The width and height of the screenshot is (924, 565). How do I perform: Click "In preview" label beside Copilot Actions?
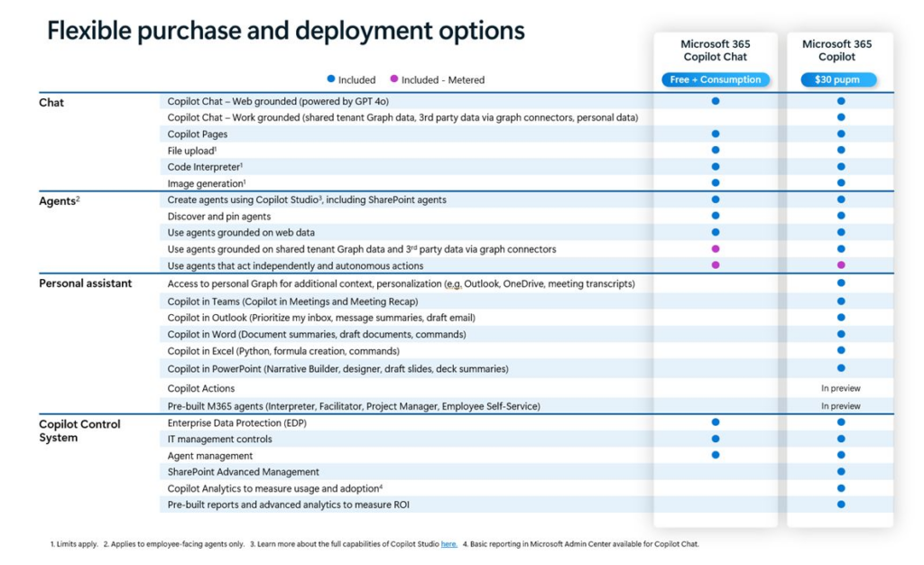(x=841, y=388)
